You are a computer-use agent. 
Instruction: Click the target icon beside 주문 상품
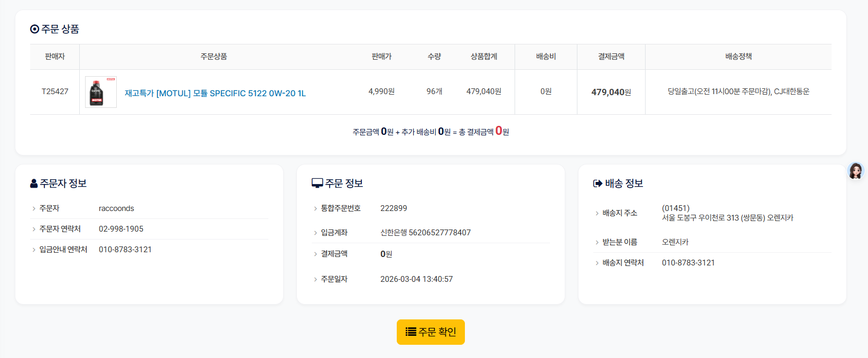click(x=34, y=29)
